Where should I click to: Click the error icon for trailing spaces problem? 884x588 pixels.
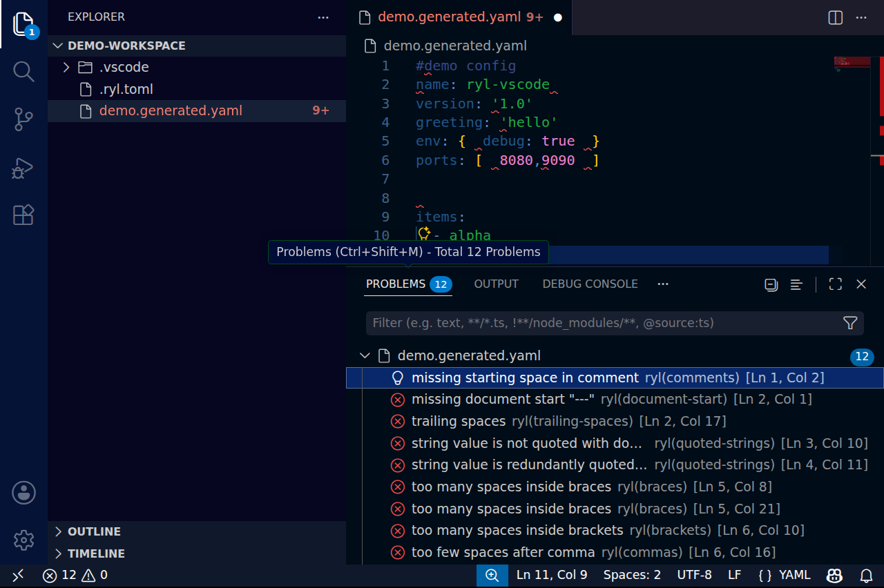point(398,421)
